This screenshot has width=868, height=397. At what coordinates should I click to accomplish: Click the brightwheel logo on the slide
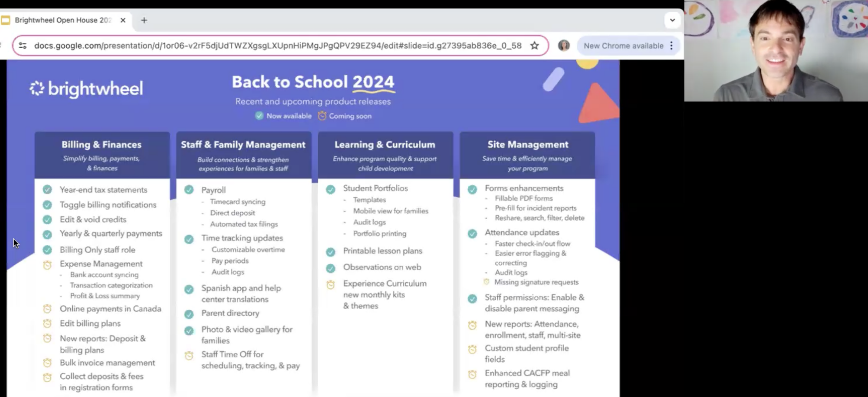tap(86, 89)
